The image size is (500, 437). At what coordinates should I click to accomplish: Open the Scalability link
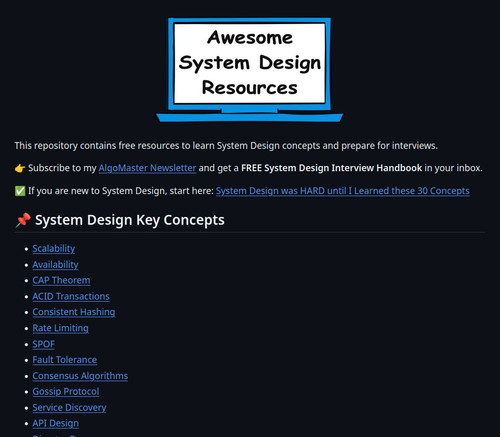(x=54, y=249)
